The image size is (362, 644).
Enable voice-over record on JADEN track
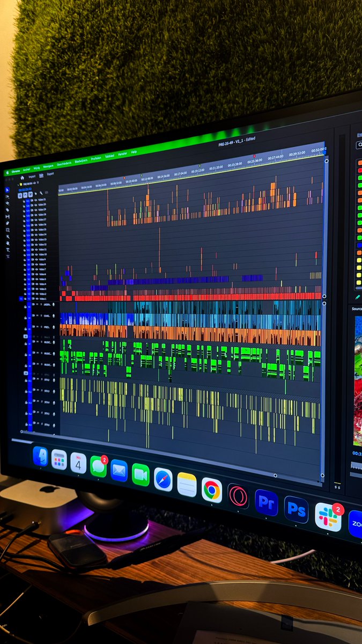pos(54,304)
